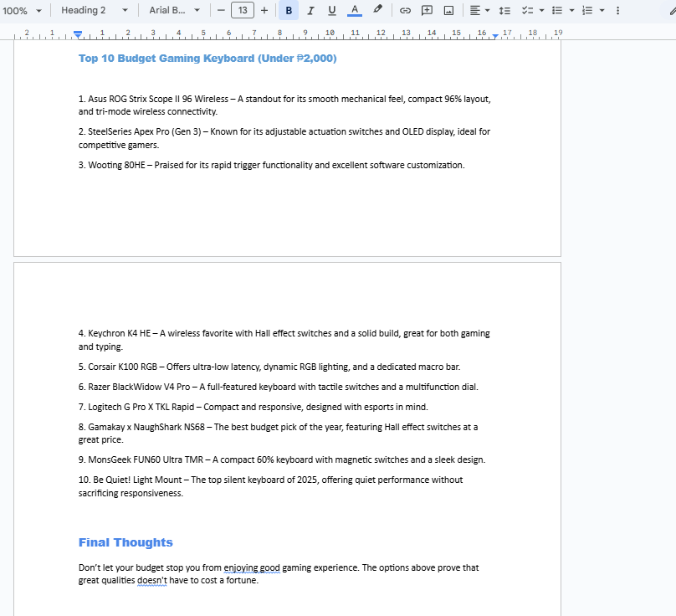676x616 pixels.
Task: Click the insert image icon
Action: coord(448,10)
